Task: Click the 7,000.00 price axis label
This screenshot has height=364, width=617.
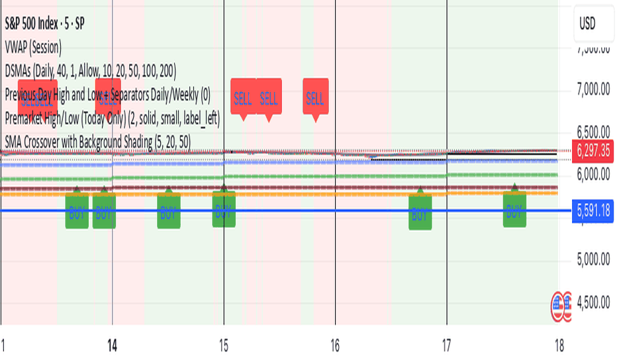Action: 593,89
